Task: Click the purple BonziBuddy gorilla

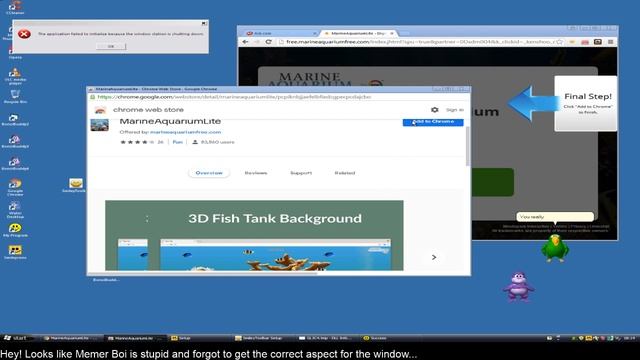Action: coord(518,287)
